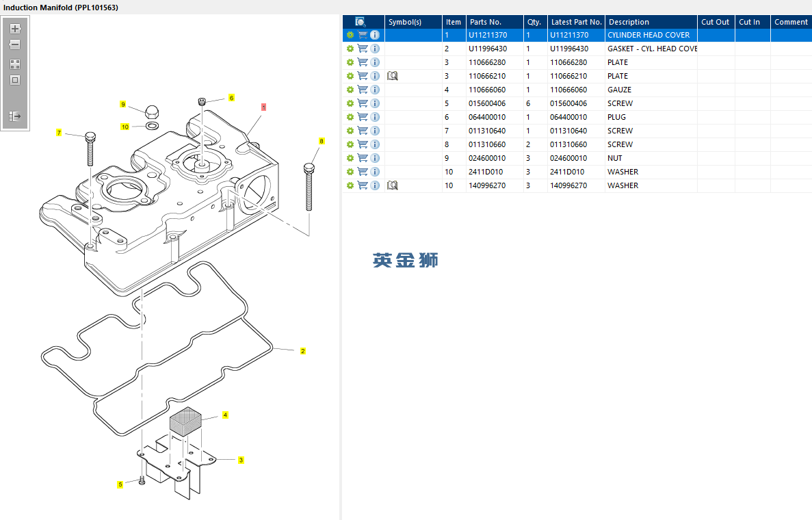Click green gear icon for PLUG row
This screenshot has width=812, height=520.
click(350, 117)
